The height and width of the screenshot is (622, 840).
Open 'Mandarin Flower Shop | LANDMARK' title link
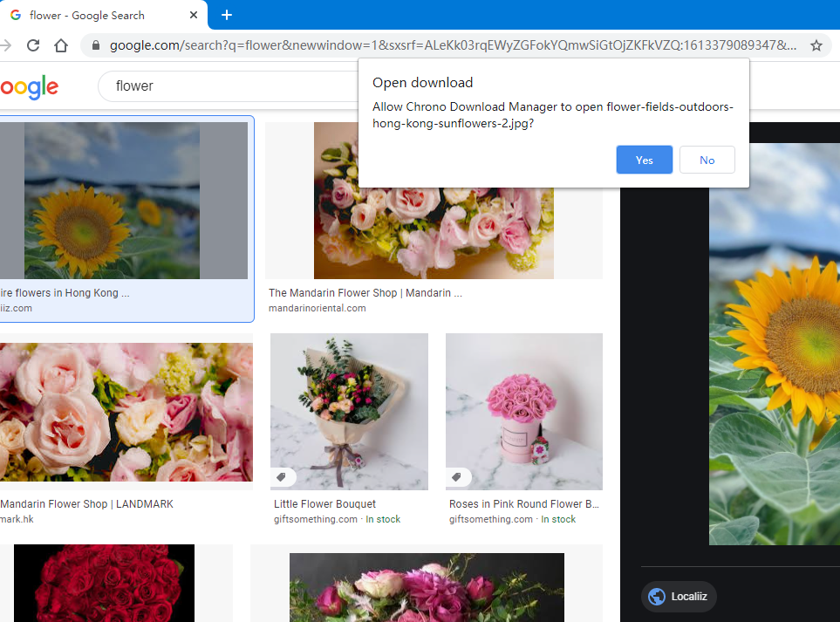click(86, 504)
